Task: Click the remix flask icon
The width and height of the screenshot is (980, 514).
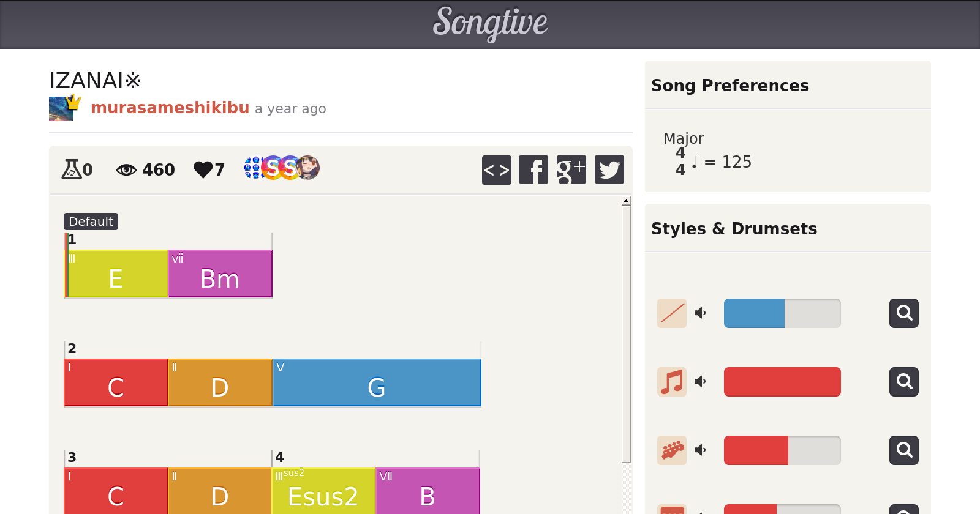Action: 71,169
